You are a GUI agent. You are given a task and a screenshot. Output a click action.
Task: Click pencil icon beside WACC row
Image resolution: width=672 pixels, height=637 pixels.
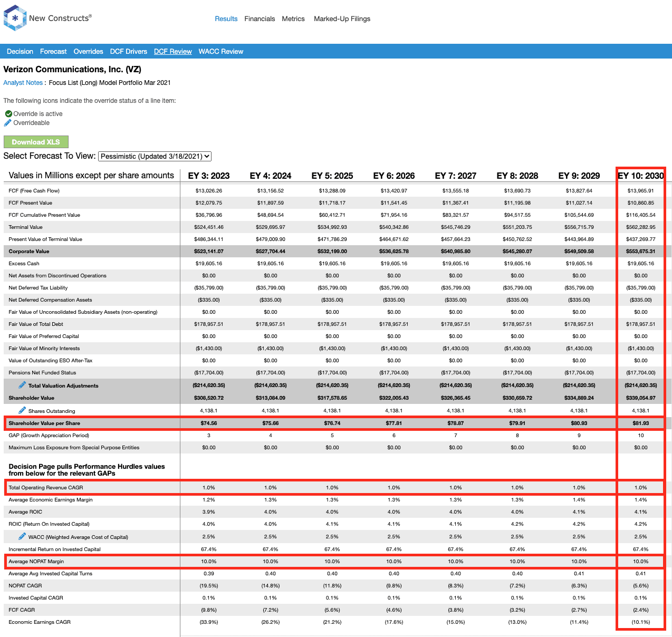22,536
